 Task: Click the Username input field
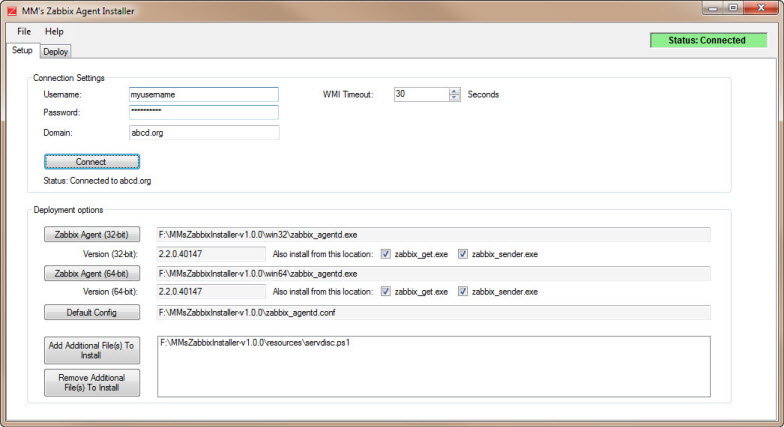coord(204,94)
